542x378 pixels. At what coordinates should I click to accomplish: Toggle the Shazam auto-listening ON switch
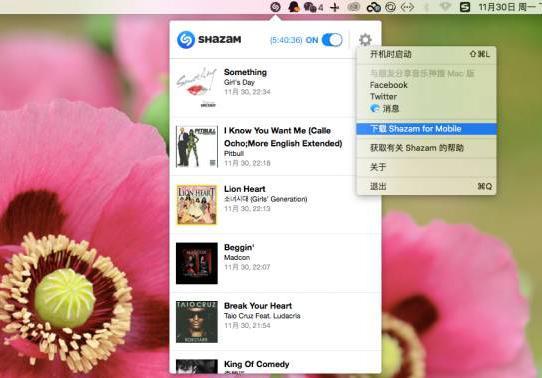[x=332, y=40]
